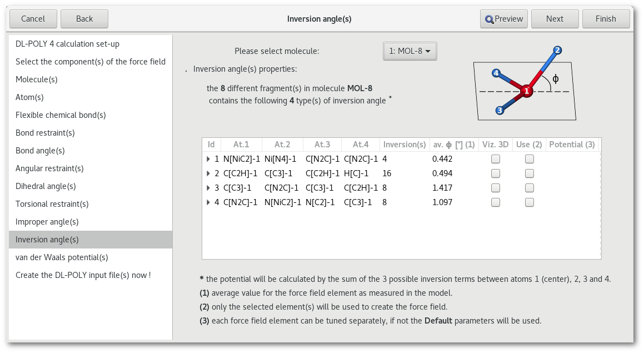
Task: Open the MOL-8 molecule dropdown
Action: pos(410,51)
